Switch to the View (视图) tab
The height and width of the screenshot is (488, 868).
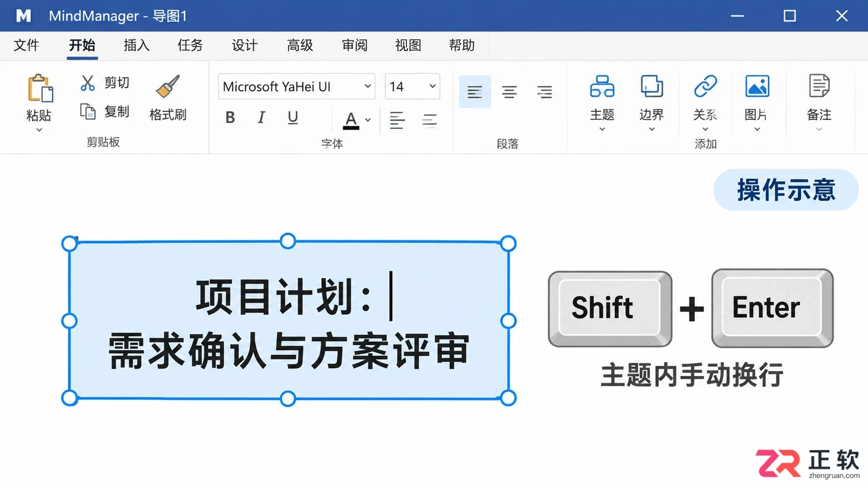click(408, 45)
